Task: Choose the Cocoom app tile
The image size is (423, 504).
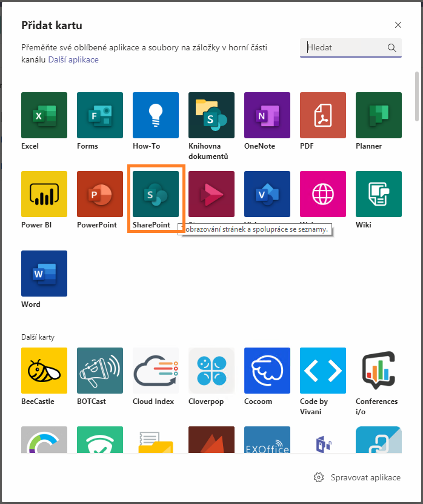Action: tap(267, 371)
